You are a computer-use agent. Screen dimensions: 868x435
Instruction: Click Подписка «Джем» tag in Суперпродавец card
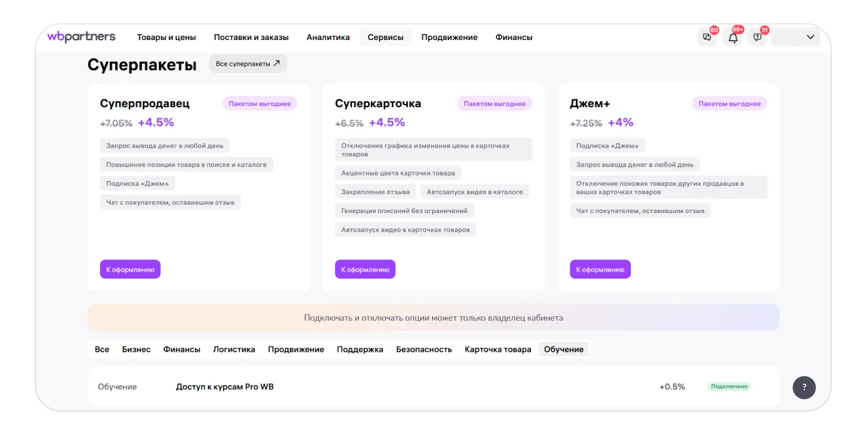(138, 183)
